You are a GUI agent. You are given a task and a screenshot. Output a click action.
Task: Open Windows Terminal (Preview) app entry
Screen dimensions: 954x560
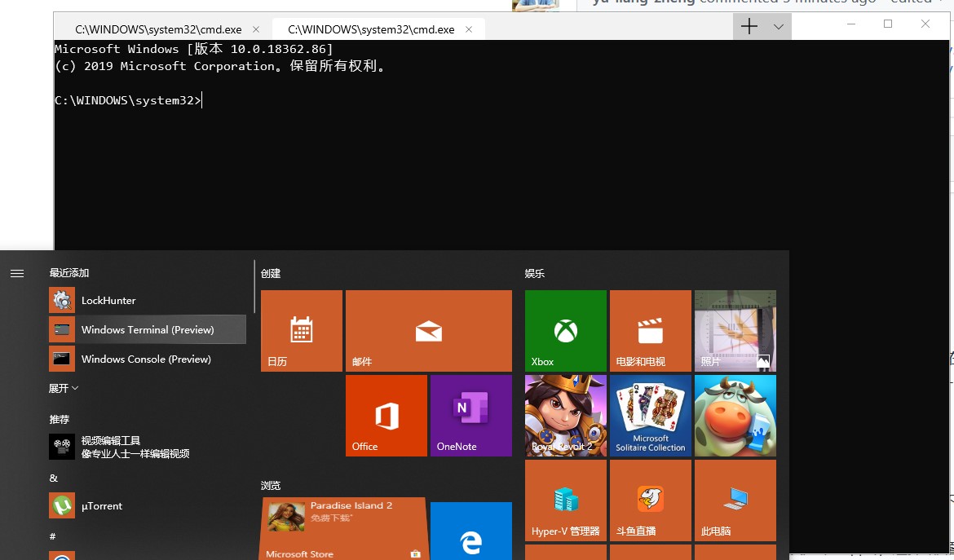[148, 329]
